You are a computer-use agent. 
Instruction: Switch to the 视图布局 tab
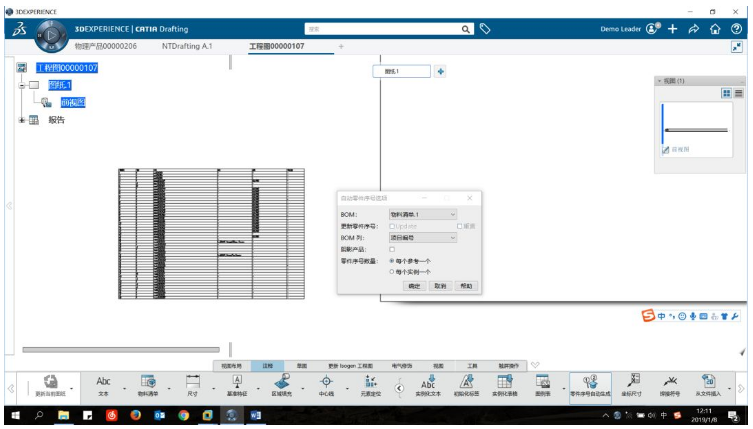231,366
